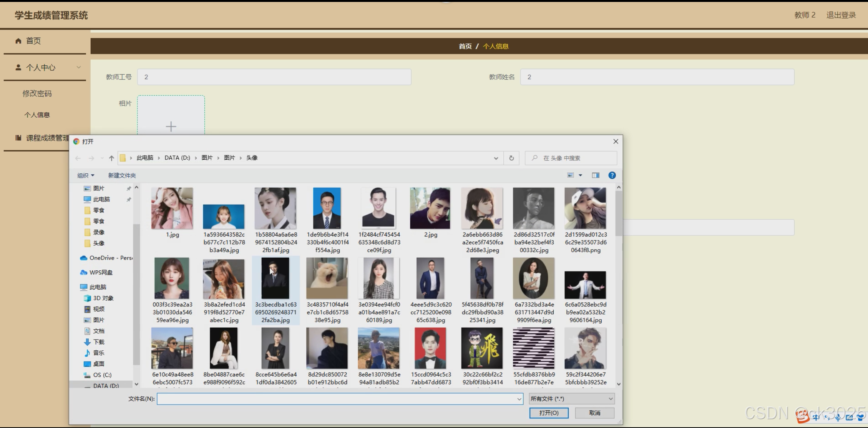Viewport: 868px width, 428px height.
Task: Select the yawning cat image thumbnail
Action: 327,278
